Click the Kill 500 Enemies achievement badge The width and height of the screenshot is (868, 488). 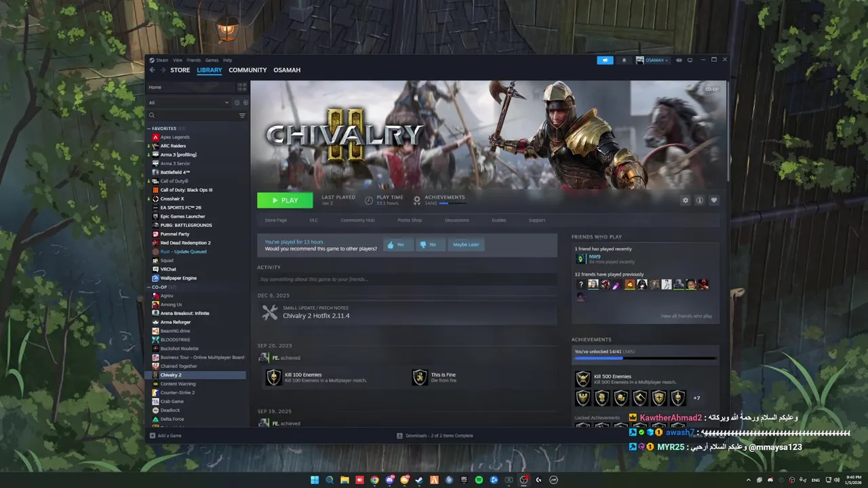583,379
